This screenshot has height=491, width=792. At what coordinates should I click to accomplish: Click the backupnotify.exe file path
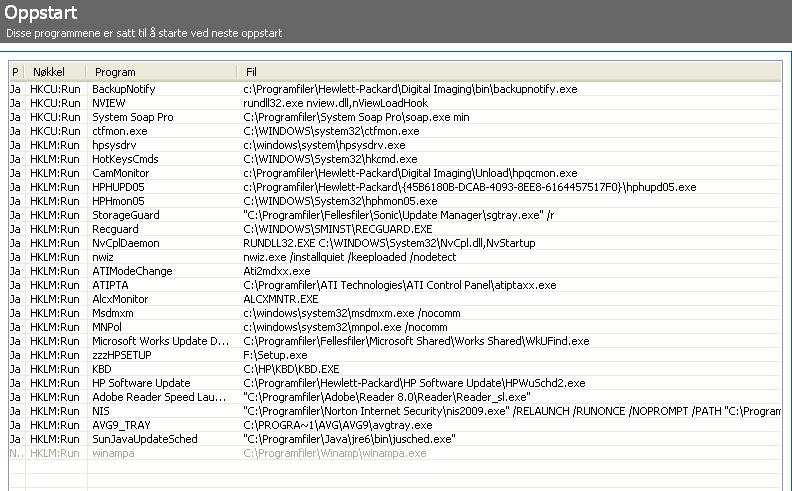[x=410, y=89]
